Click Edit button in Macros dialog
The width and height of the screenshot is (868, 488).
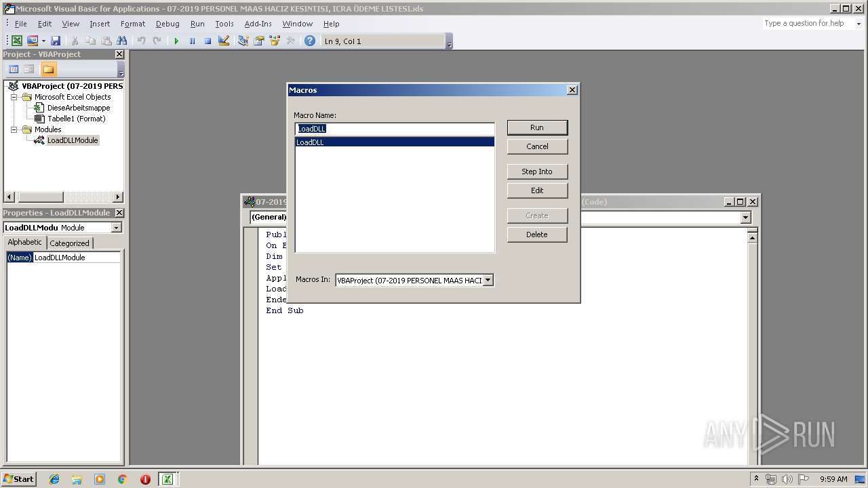[537, 190]
